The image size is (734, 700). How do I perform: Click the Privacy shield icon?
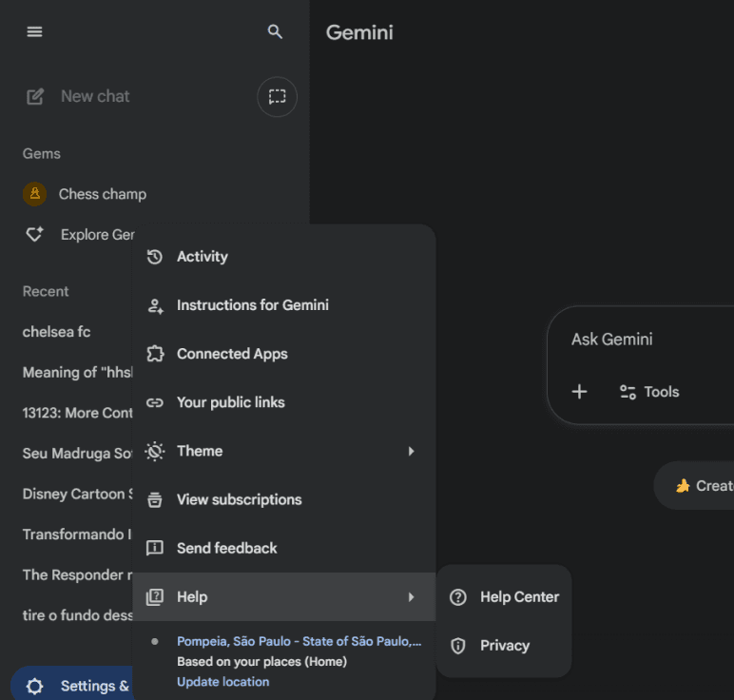458,646
